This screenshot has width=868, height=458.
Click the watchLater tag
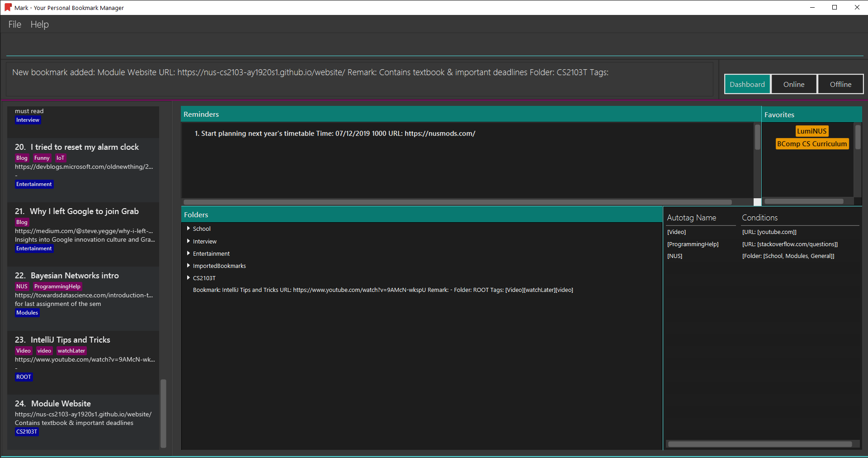click(71, 351)
